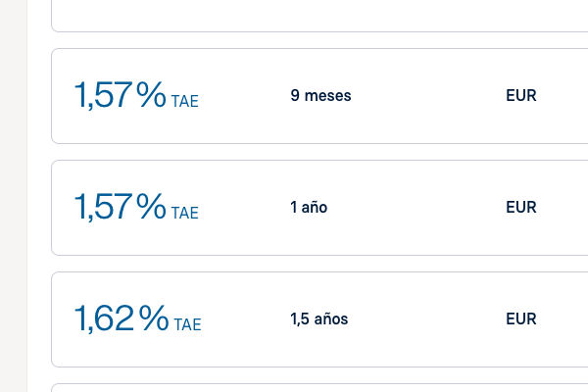
Task: Click the percent sign in the 1 año rate
Action: pos(151,207)
